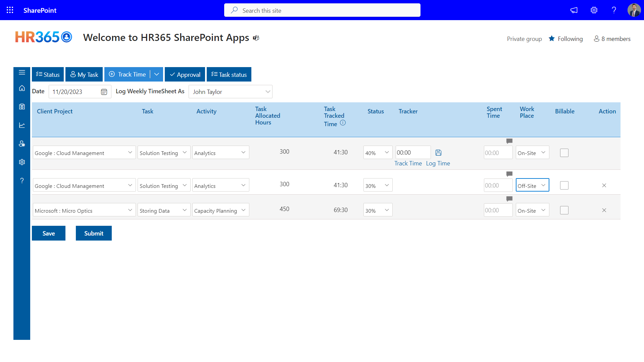Open the analytics chart view in sidebar
The height and width of the screenshot is (362, 644).
(x=22, y=125)
